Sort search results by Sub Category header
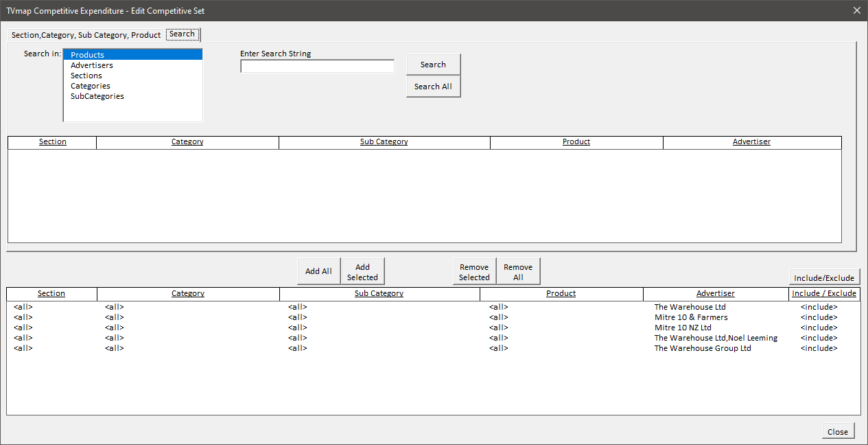This screenshot has width=868, height=445. (x=384, y=142)
